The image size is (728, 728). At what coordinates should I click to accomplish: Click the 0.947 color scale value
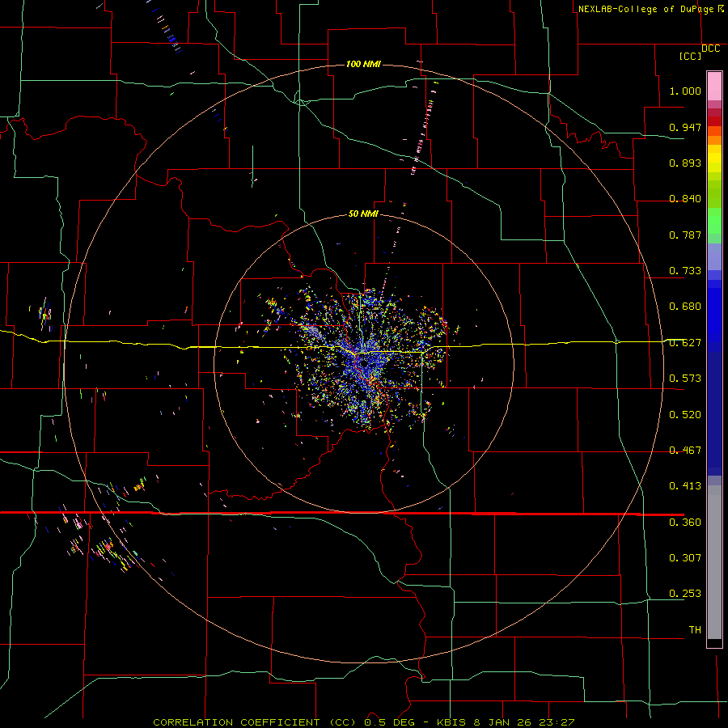[685, 127]
